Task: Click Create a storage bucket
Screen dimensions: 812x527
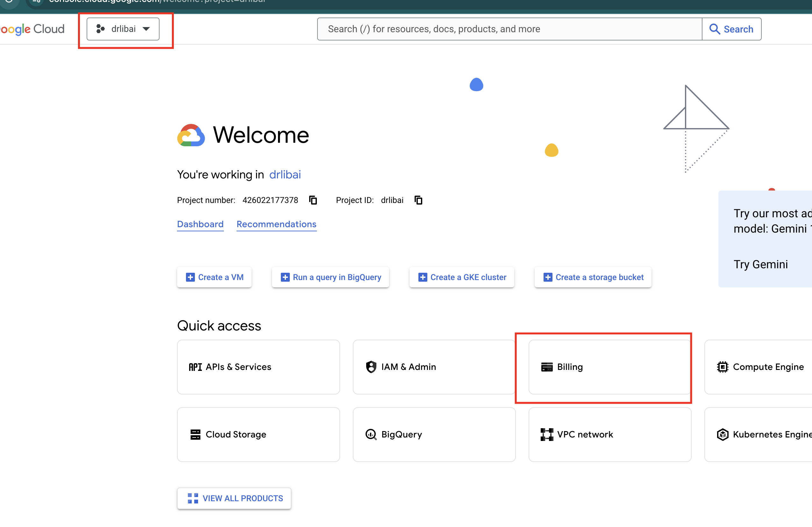Action: point(593,277)
